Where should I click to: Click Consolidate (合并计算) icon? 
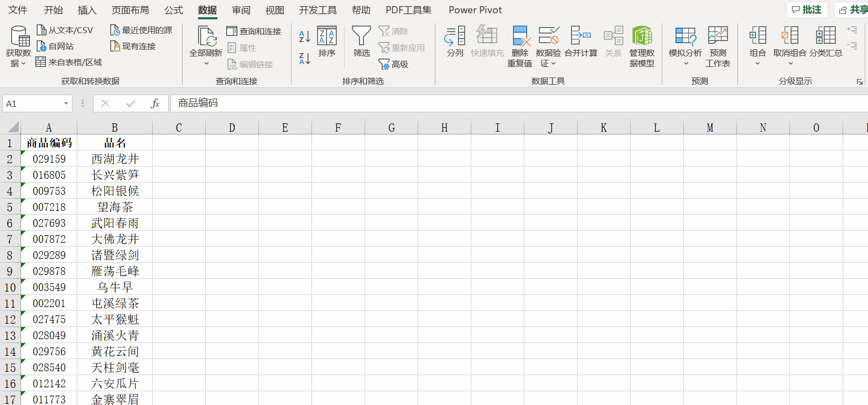(x=580, y=37)
